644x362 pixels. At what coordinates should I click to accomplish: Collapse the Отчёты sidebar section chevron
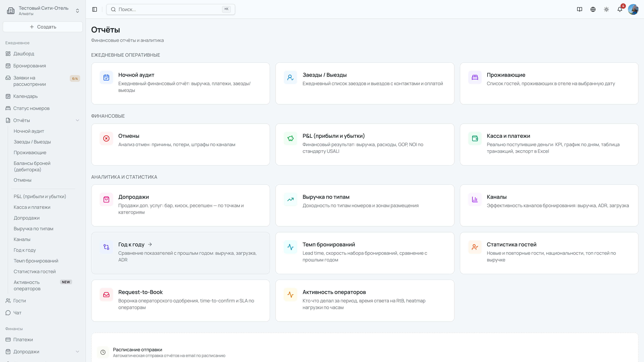(x=77, y=120)
